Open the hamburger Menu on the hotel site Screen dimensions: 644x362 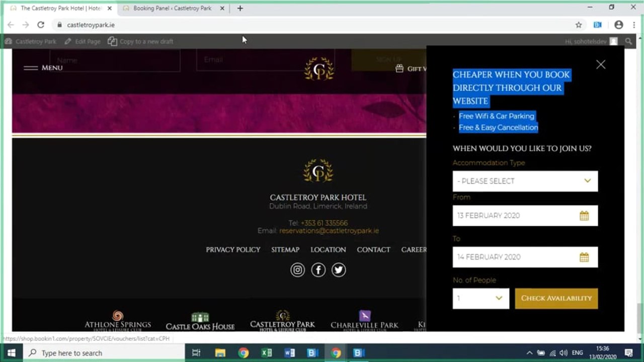[x=43, y=68]
